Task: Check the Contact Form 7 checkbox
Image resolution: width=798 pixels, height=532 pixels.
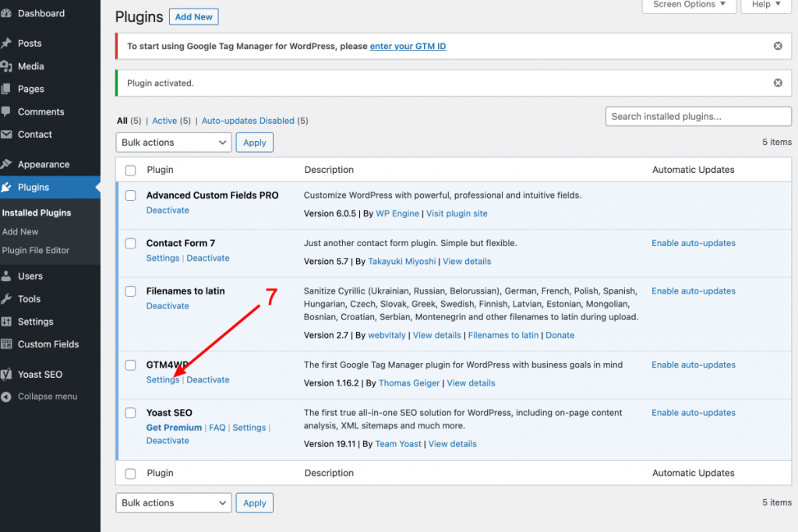Action: (131, 244)
